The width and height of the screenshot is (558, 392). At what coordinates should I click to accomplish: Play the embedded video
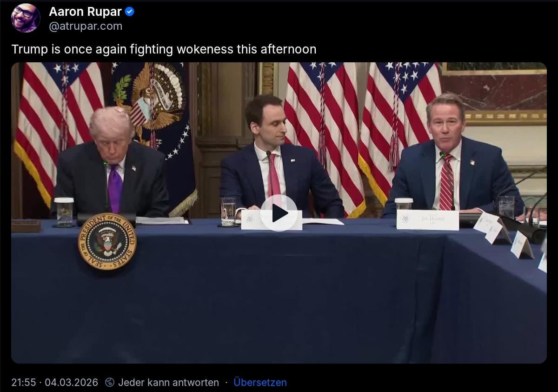tap(279, 213)
